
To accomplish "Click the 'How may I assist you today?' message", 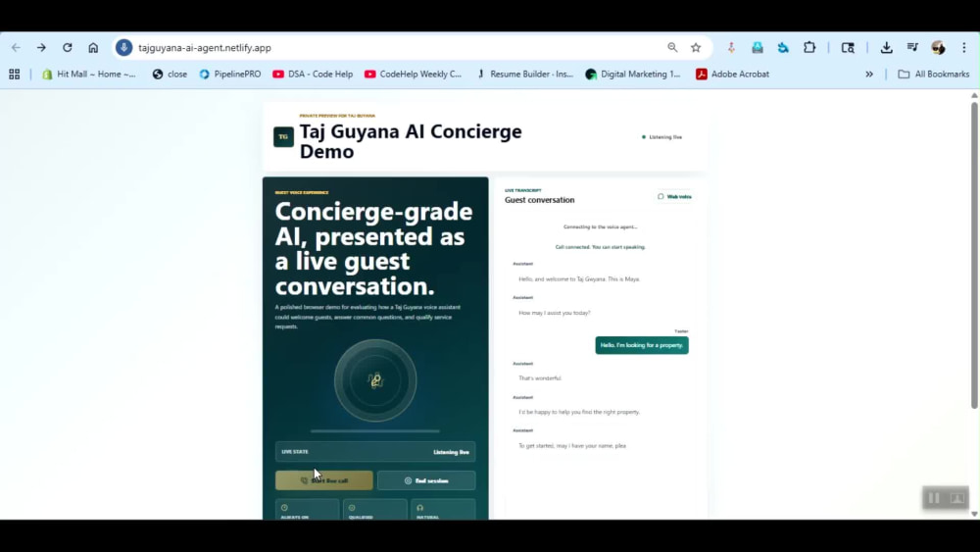I will (x=555, y=313).
